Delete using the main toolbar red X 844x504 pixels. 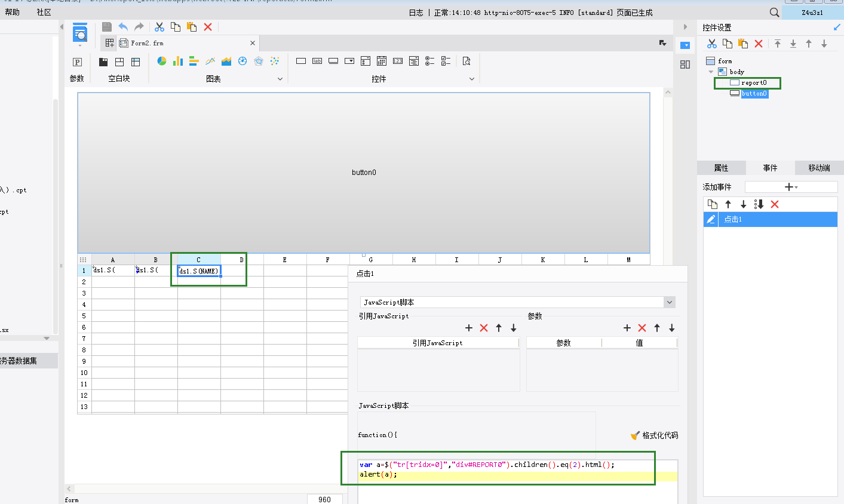208,27
